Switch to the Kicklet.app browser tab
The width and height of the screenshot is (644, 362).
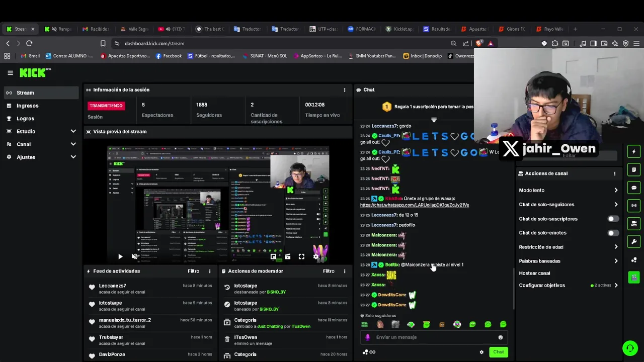click(400, 29)
